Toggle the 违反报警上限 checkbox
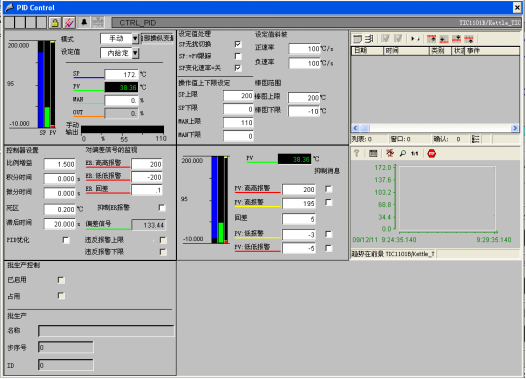This screenshot has width=526, height=379. tap(163, 240)
